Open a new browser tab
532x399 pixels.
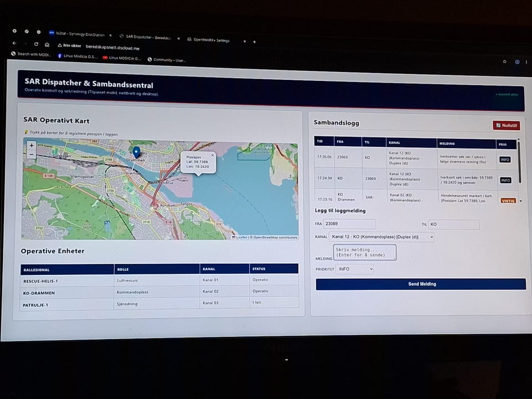click(254, 42)
